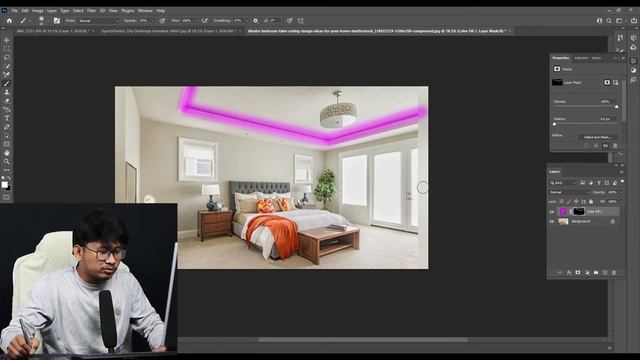This screenshot has height=360, width=640.
Task: Click the search icon at top right
Action: click(609, 20)
